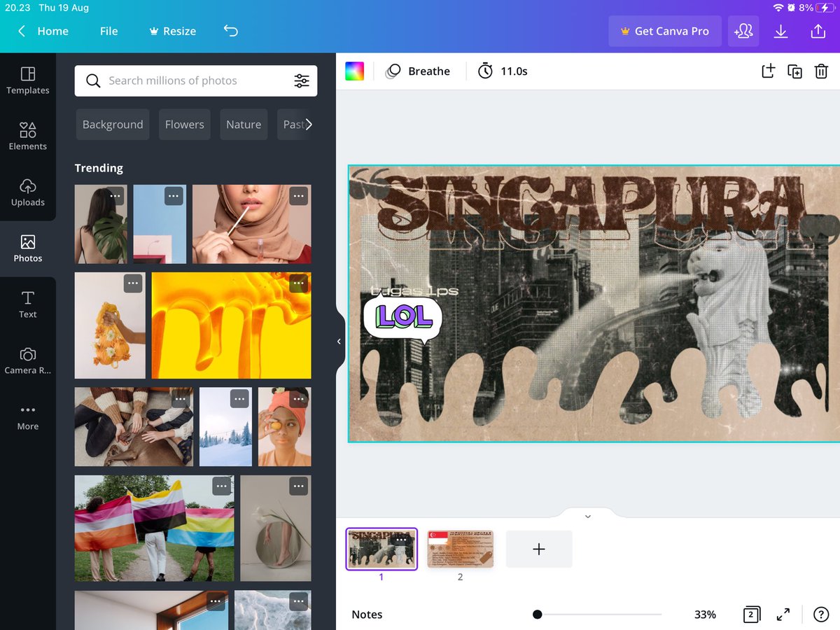Focus the photo search field

195,80
